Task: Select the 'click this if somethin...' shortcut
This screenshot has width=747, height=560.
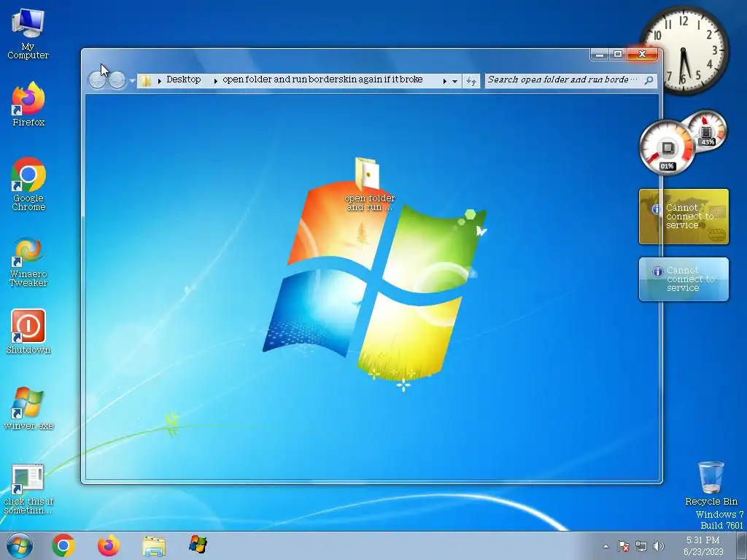Action: [x=28, y=489]
